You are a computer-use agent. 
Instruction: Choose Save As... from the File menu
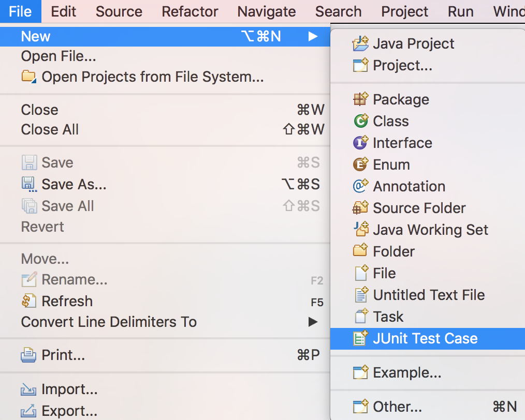pos(74,184)
